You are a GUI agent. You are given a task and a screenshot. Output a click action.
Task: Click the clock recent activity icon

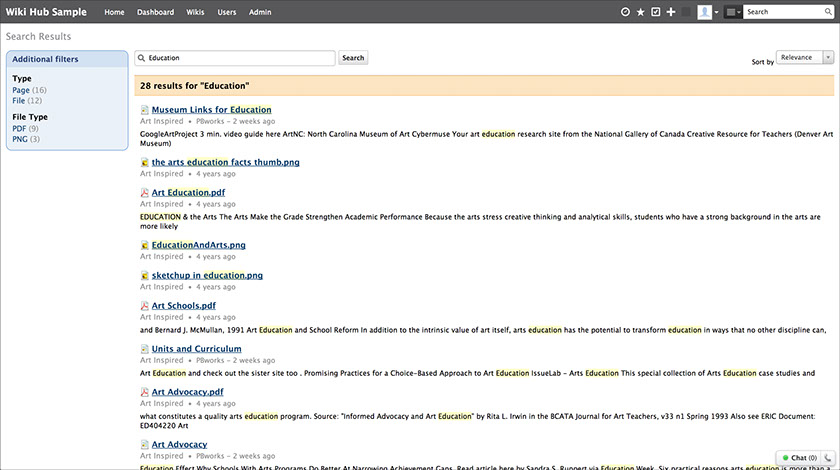pos(626,12)
